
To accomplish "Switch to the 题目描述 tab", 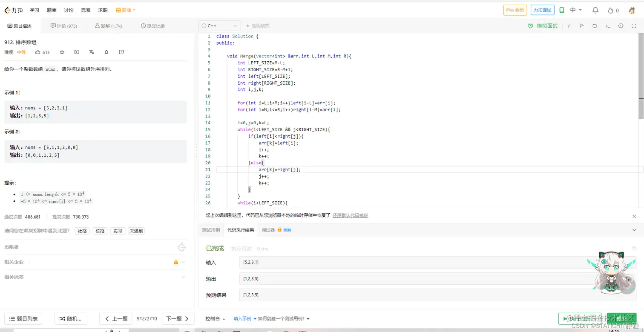I will (20, 26).
